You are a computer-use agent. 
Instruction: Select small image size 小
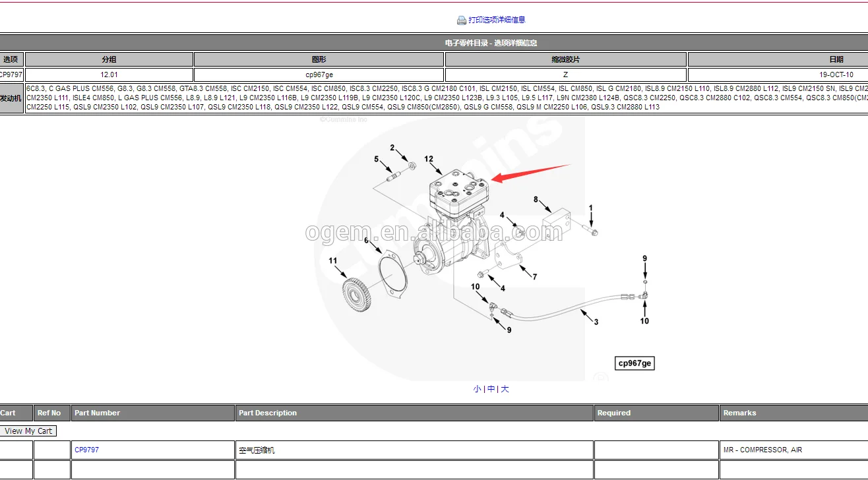click(x=477, y=389)
